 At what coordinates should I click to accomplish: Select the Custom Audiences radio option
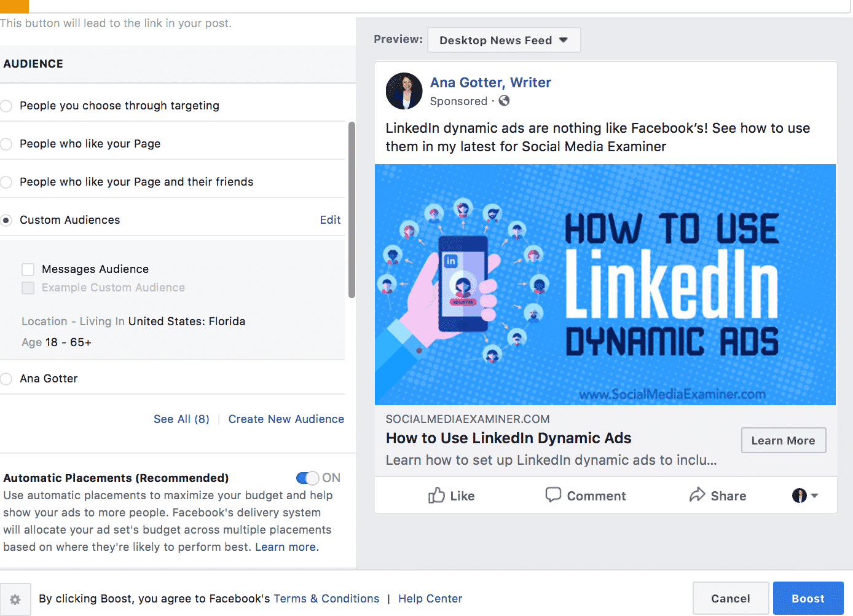[x=6, y=220]
